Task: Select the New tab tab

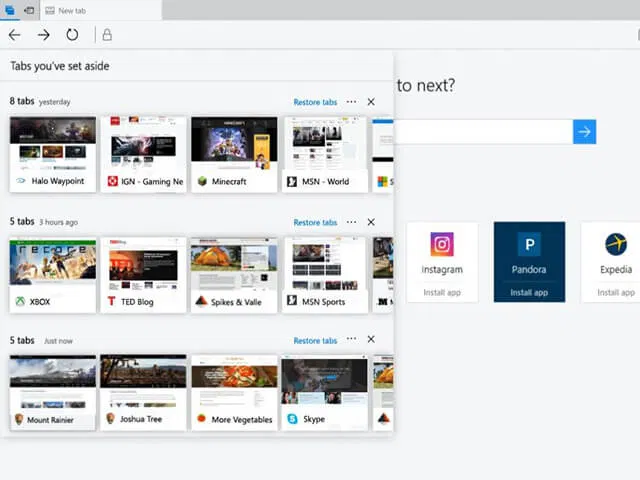Action: [101, 11]
